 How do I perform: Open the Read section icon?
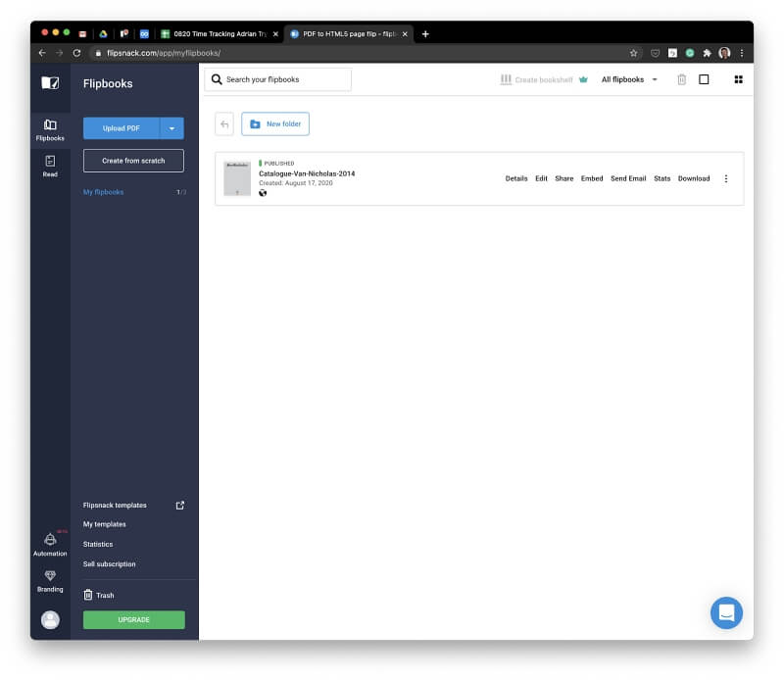click(x=50, y=166)
